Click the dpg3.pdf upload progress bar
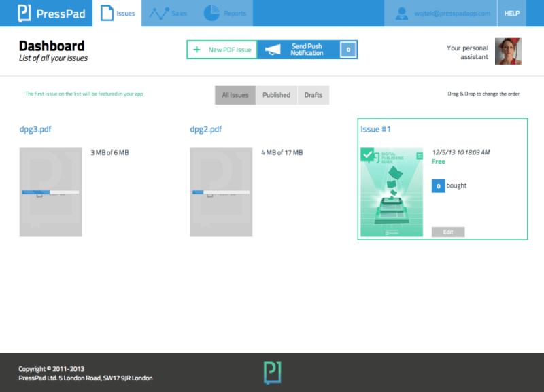This screenshot has width=544, height=392. coord(50,192)
